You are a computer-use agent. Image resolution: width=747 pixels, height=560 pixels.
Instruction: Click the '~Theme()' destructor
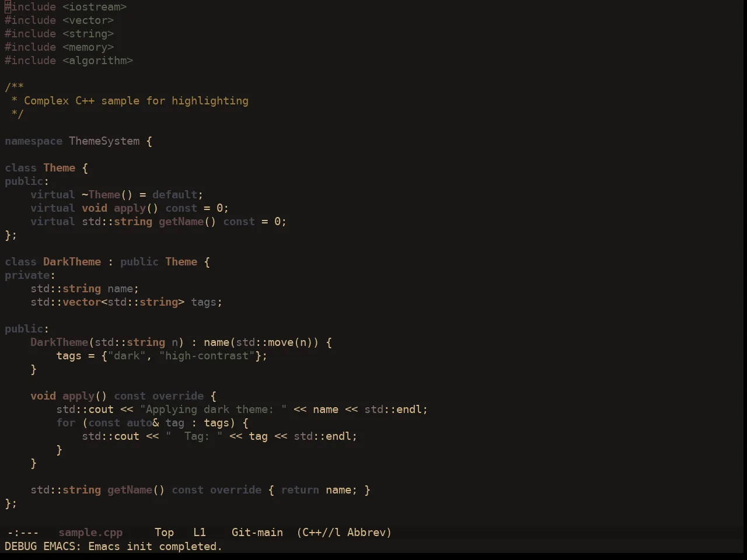coord(107,195)
